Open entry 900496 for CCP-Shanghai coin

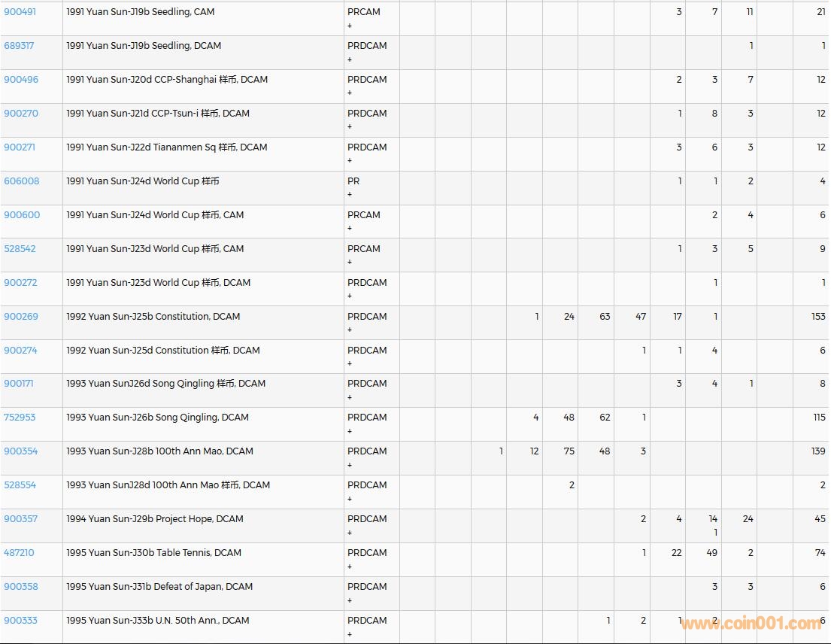21,80
